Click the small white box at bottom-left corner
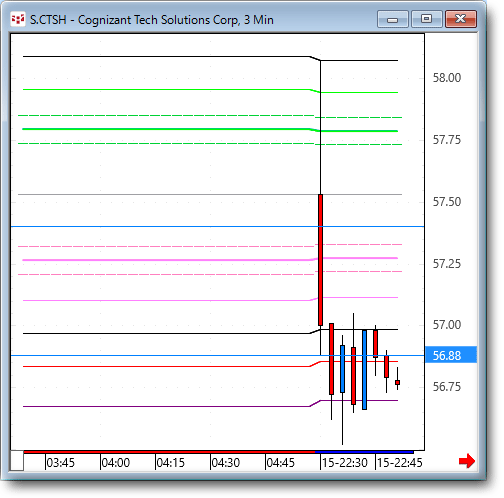Image resolution: width=504 pixels, height=498 pixels. [17, 460]
